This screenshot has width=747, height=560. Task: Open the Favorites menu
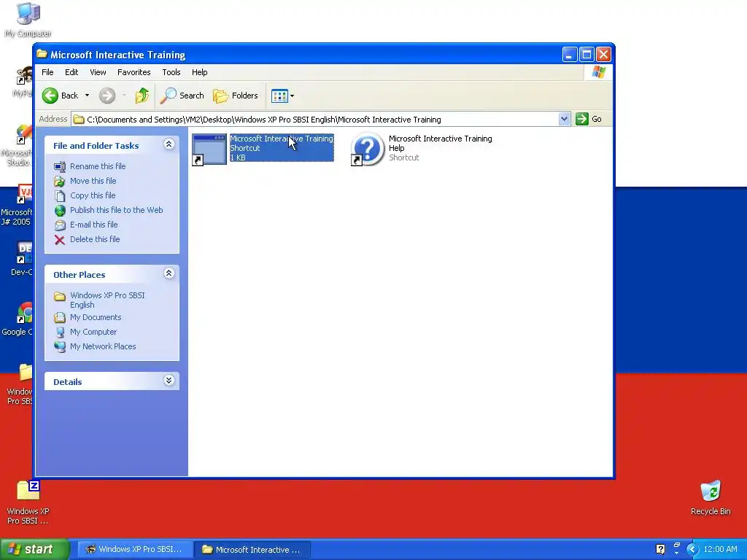coord(134,72)
